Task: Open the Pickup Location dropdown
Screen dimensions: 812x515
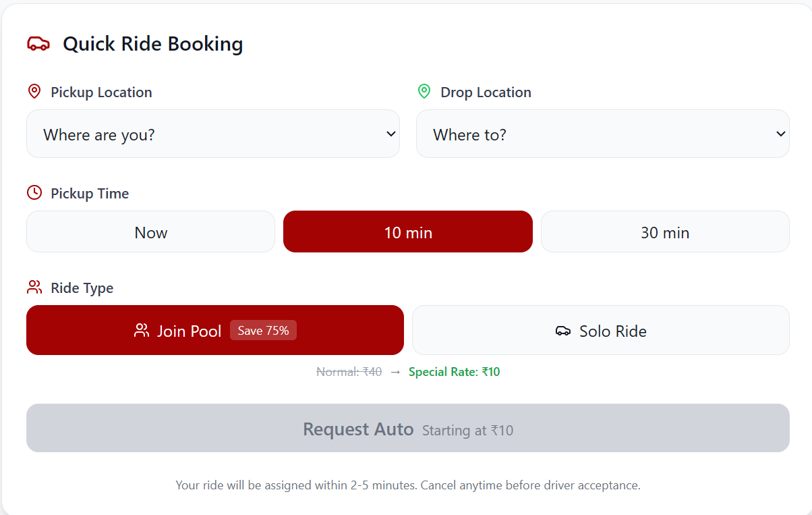Action: (212, 134)
